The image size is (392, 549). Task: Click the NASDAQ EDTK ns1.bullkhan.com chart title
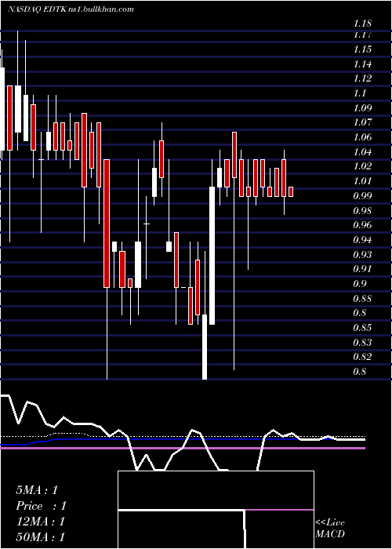click(71, 9)
